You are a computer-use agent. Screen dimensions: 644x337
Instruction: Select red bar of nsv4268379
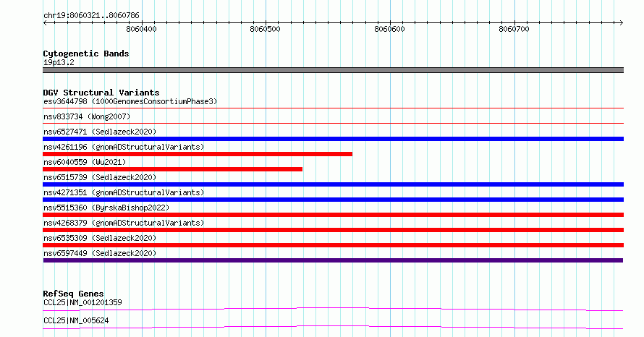tap(333, 230)
